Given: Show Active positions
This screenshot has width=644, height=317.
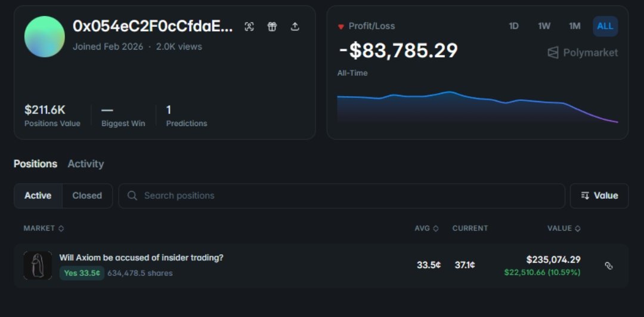Looking at the screenshot, I should (x=38, y=196).
